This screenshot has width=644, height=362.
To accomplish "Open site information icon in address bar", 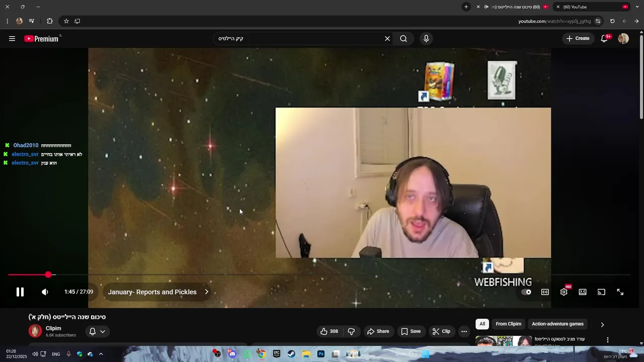I will click(598, 21).
